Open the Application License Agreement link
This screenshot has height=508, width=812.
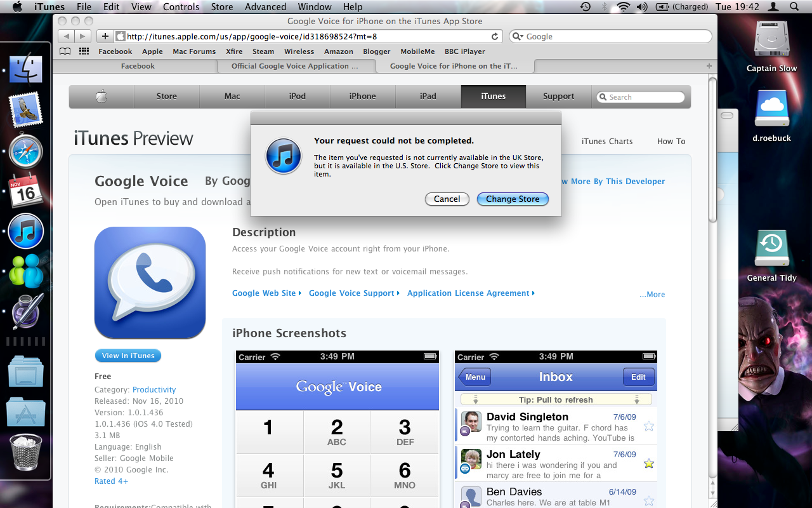pyautogui.click(x=471, y=293)
